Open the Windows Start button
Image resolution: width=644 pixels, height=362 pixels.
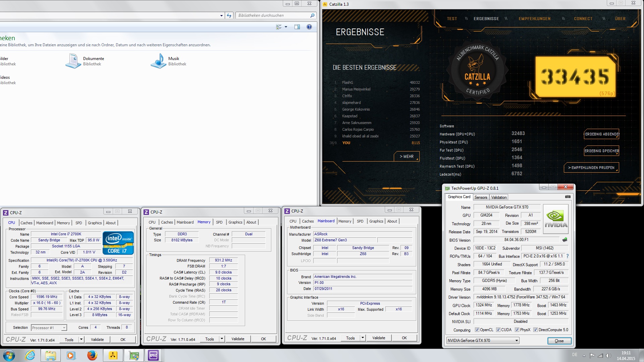click(x=9, y=355)
